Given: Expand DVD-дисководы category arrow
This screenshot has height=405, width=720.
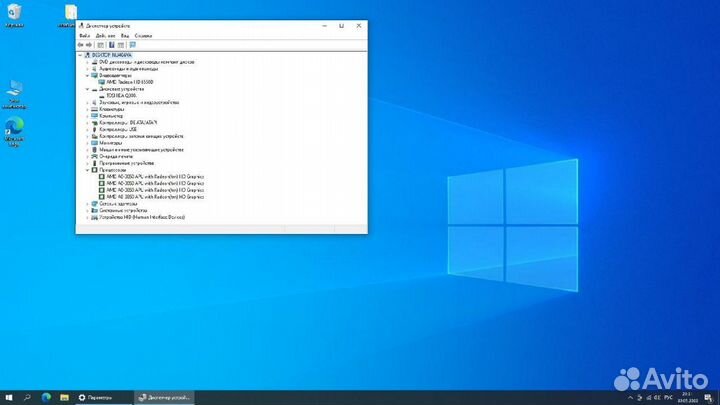Looking at the screenshot, I should tap(87, 62).
